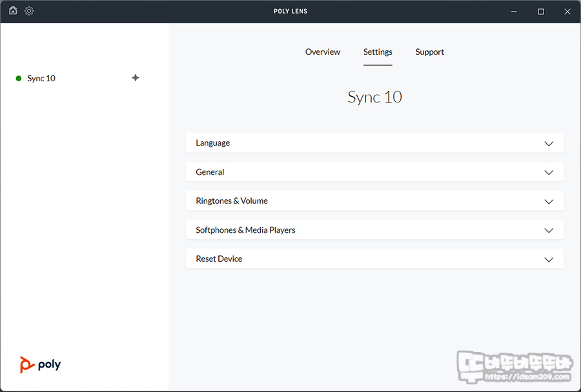Screen dimensions: 581x392
Task: Close the Poly Lens window
Action: [x=567, y=12]
